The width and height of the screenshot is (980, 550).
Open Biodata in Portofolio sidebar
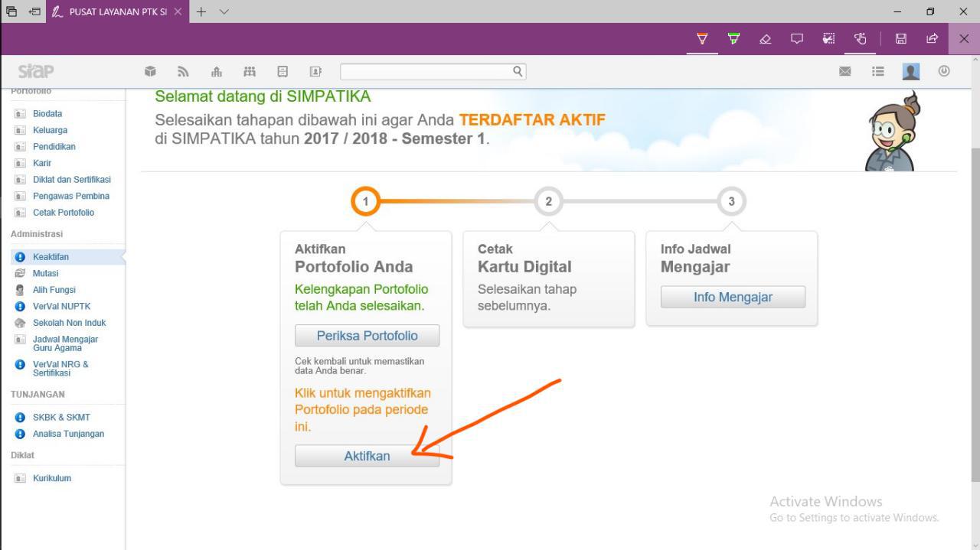pyautogui.click(x=47, y=113)
